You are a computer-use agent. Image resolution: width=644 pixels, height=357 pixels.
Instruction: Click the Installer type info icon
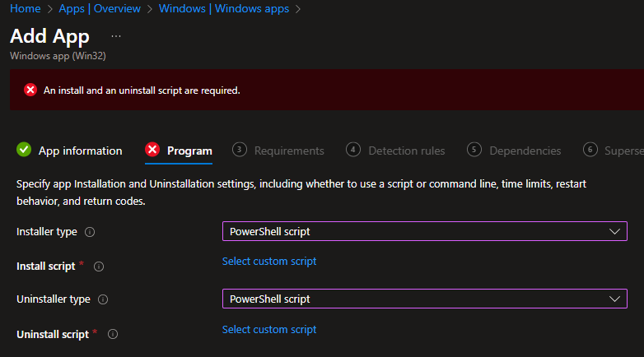coord(90,232)
